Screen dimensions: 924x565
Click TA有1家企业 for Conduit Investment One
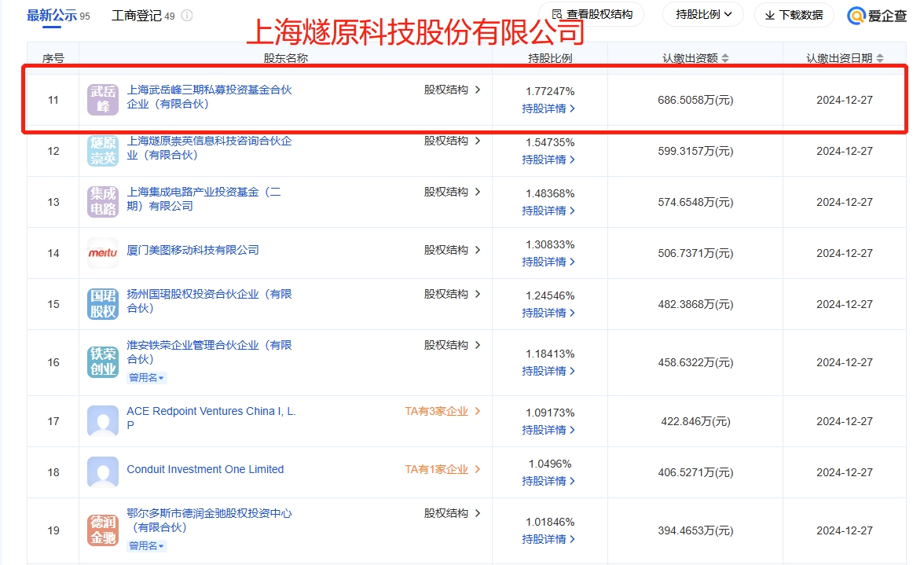442,470
